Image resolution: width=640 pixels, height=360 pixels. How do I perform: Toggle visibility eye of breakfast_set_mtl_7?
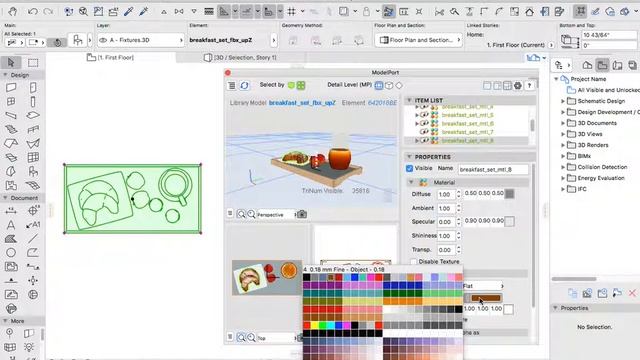[x=424, y=132]
